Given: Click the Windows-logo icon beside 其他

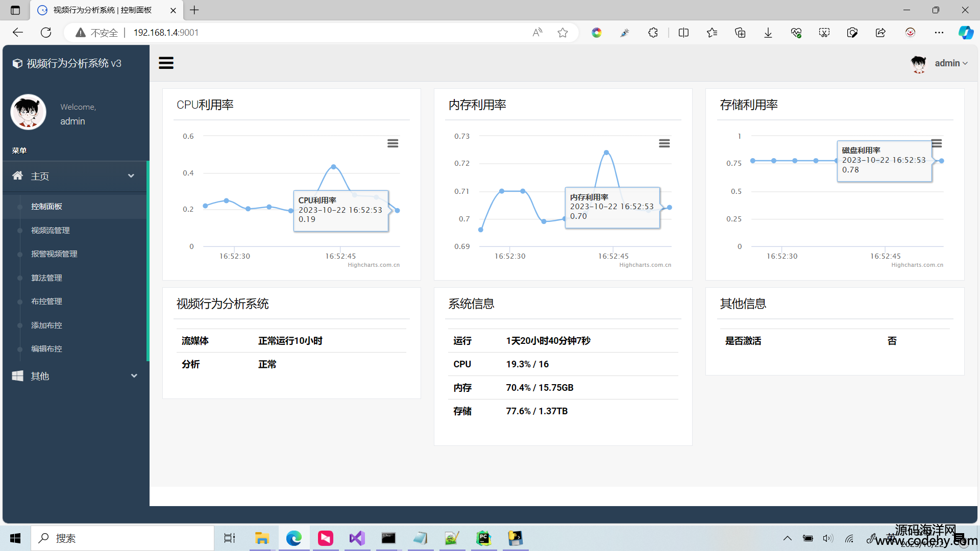Looking at the screenshot, I should pyautogui.click(x=17, y=376).
